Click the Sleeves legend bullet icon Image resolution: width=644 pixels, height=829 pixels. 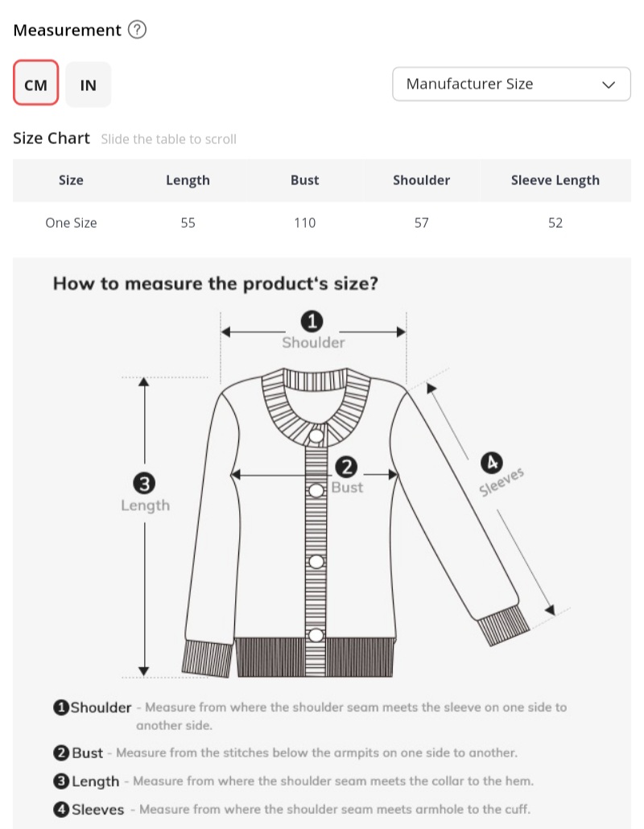point(61,810)
